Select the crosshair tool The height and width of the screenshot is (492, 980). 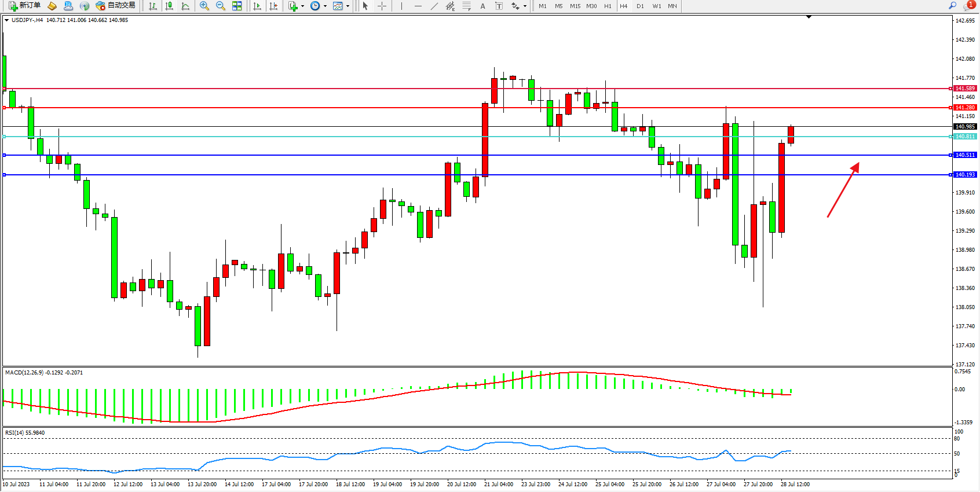382,6
